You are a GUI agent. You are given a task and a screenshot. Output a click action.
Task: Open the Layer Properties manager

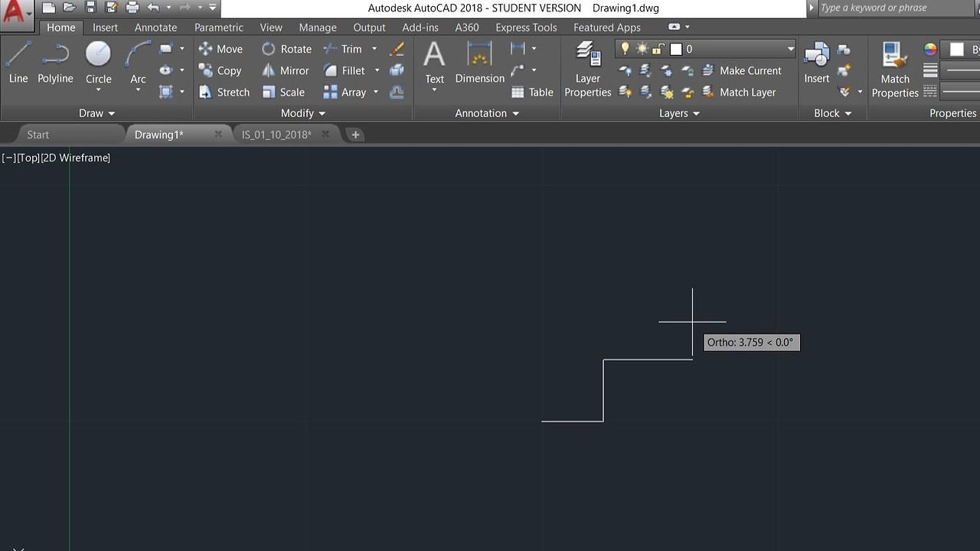click(588, 69)
